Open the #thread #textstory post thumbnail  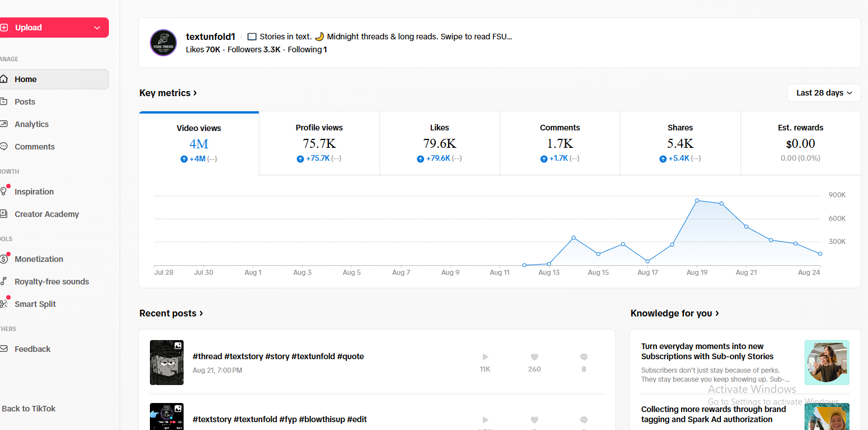167,363
